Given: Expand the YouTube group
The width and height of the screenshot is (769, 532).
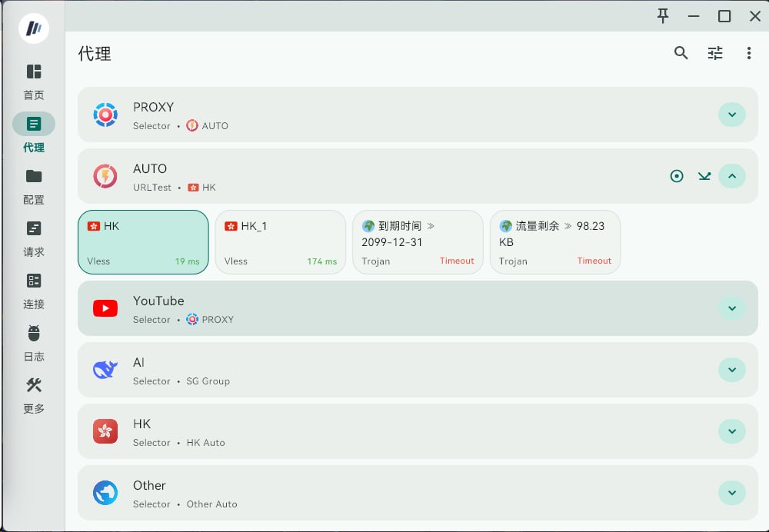Looking at the screenshot, I should (732, 308).
